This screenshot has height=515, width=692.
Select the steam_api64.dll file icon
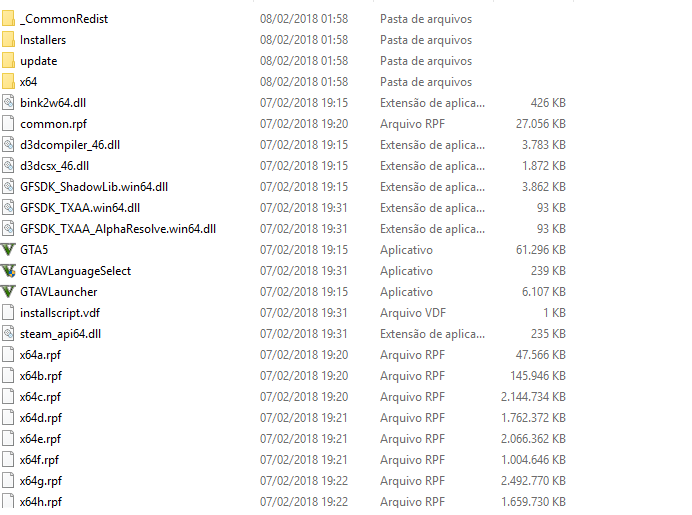click(x=8, y=334)
